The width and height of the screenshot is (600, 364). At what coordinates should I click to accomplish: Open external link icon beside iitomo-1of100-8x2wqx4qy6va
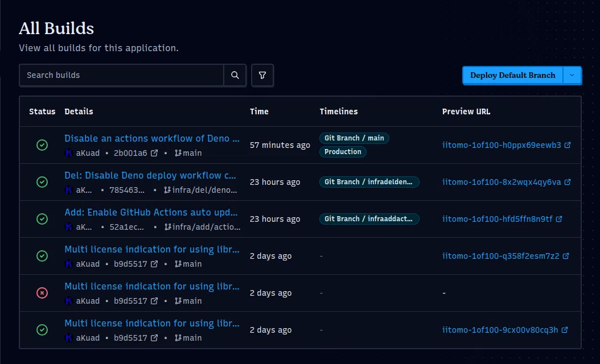coord(568,182)
